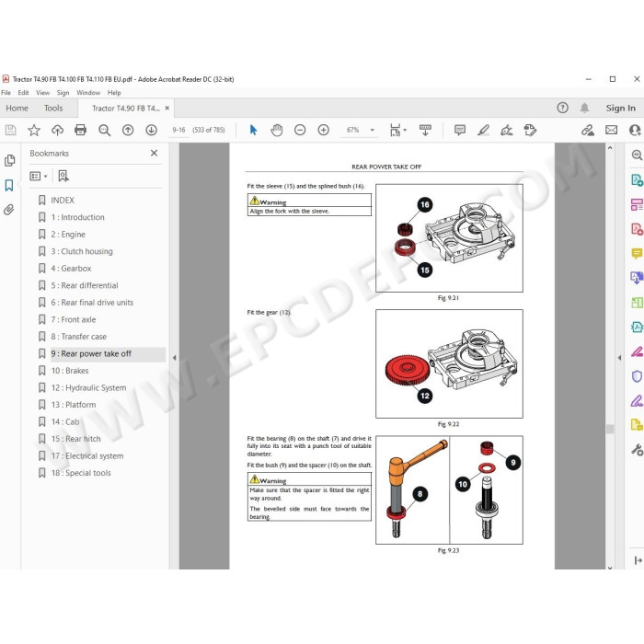Open bookmark 17 : Electrical system

pyautogui.click(x=87, y=456)
